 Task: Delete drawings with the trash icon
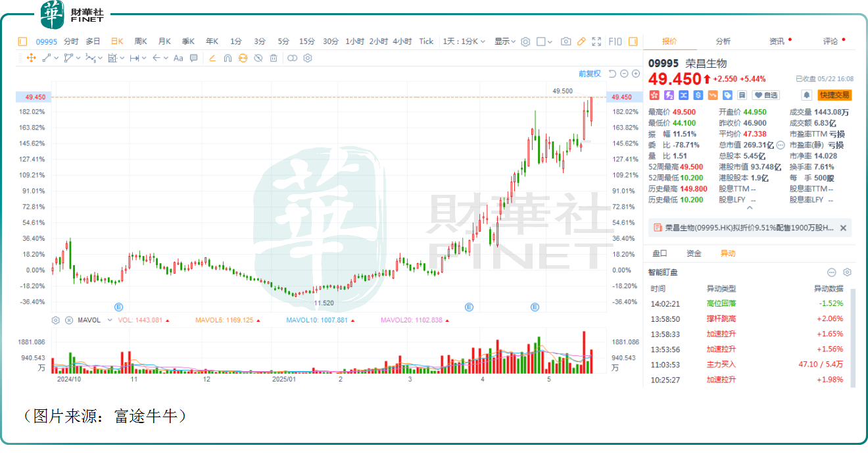(274, 58)
